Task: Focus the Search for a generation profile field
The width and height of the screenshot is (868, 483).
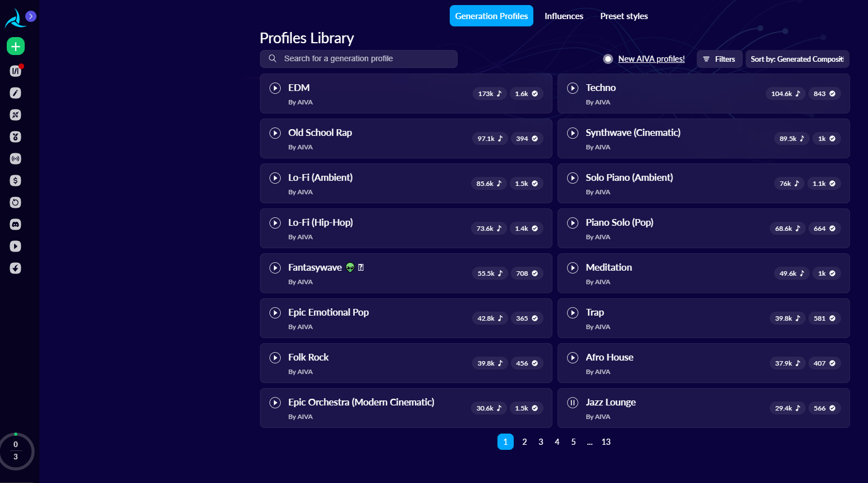Action: pos(358,59)
